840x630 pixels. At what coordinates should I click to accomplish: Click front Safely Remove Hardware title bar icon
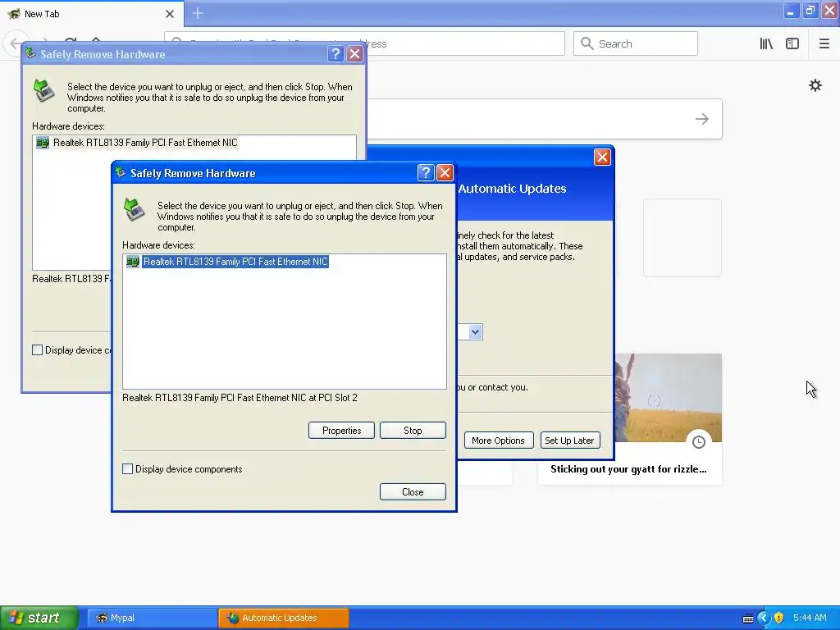(x=121, y=172)
